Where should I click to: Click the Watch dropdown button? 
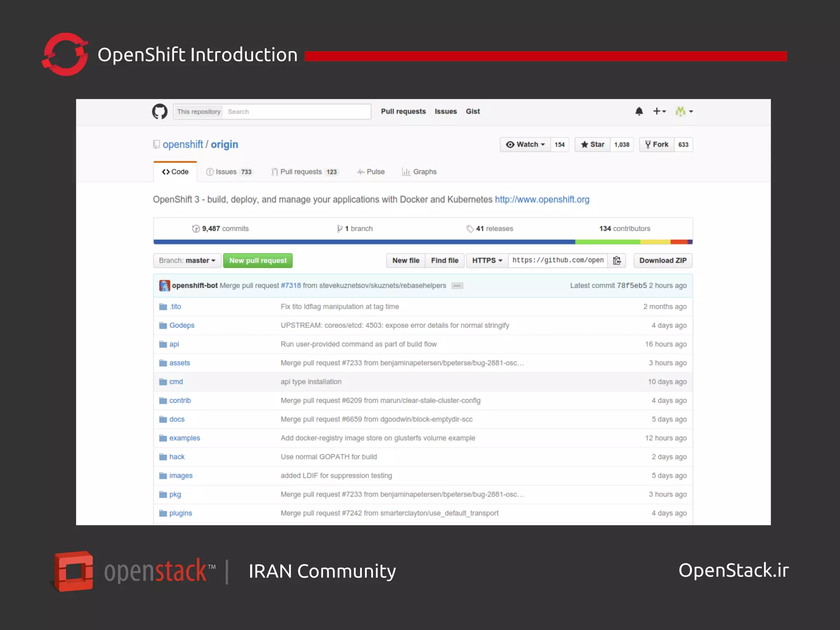[x=525, y=144]
